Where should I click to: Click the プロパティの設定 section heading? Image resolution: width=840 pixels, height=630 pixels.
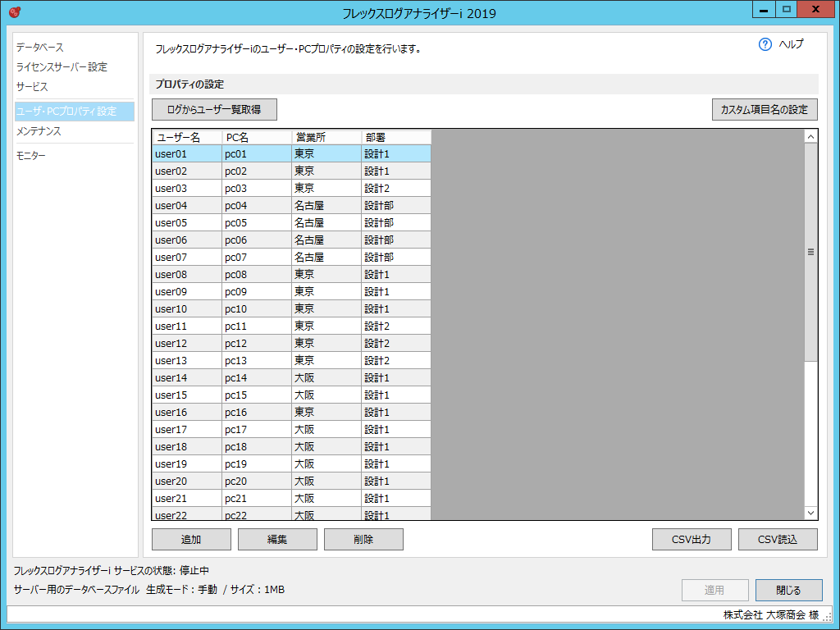[189, 84]
